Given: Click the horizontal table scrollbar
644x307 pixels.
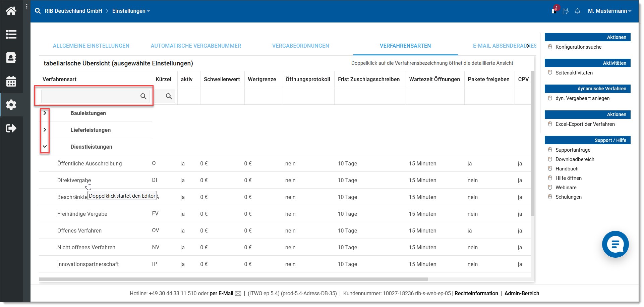Looking at the screenshot, I should (233, 279).
